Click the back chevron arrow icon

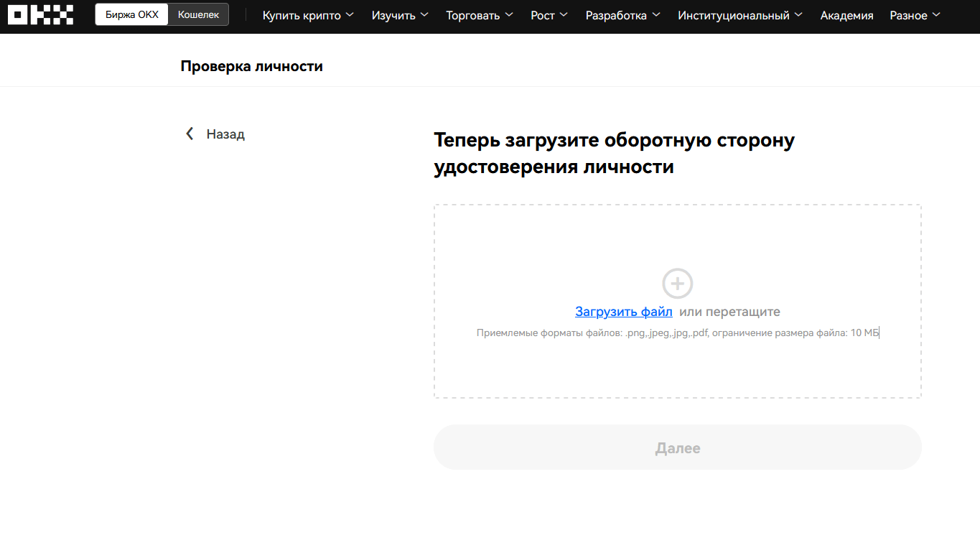tap(190, 134)
